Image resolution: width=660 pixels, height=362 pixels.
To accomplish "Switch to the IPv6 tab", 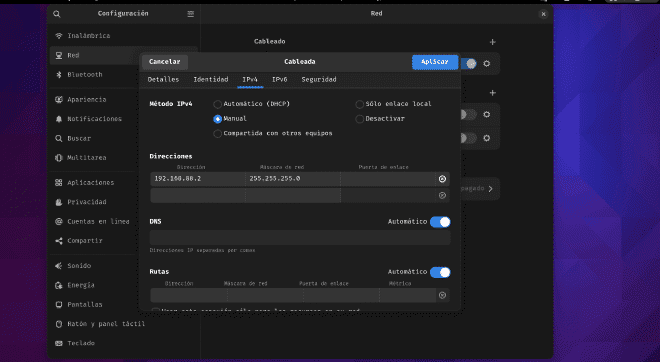I will (279, 79).
